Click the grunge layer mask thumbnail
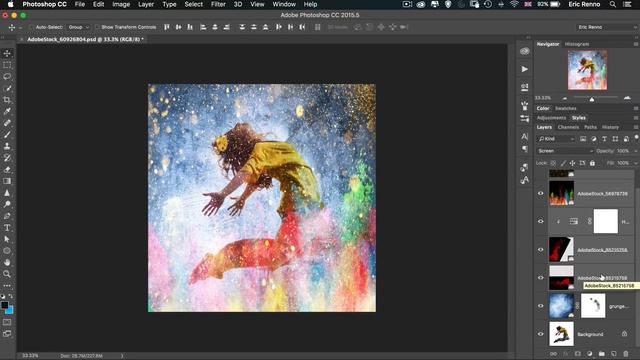 pos(593,306)
